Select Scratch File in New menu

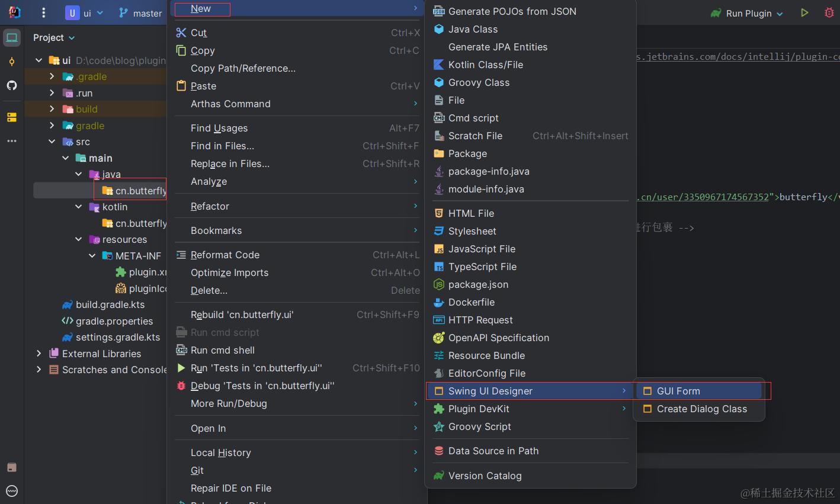[x=531, y=136]
